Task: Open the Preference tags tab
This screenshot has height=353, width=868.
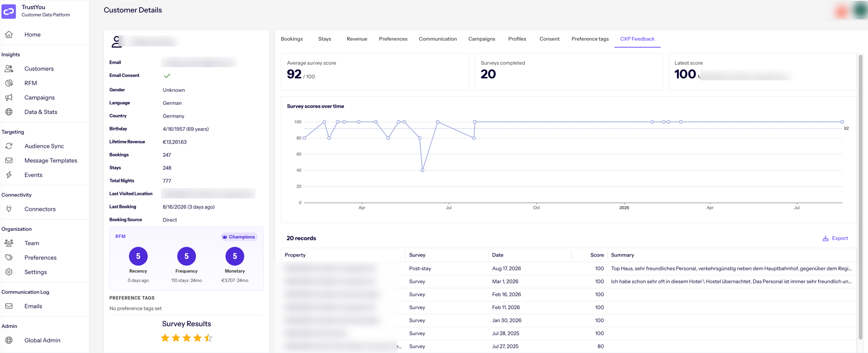Action: 590,39
